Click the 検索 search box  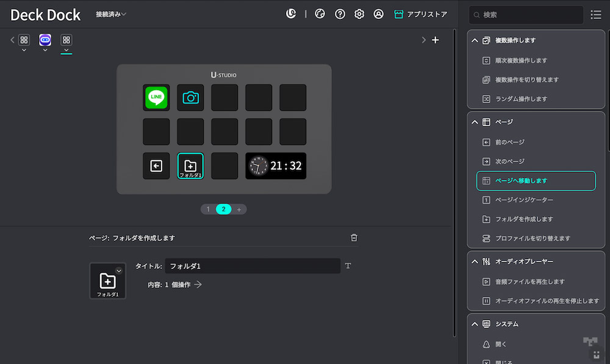click(526, 15)
